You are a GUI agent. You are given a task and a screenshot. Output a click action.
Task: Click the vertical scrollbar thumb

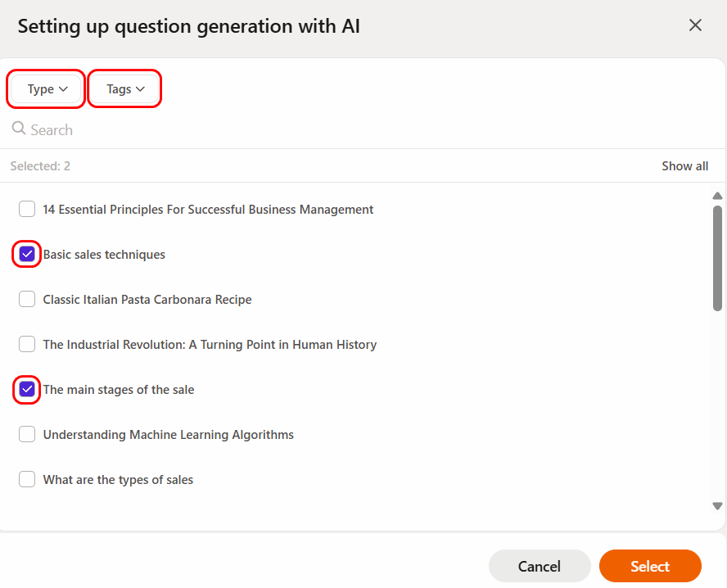717,258
